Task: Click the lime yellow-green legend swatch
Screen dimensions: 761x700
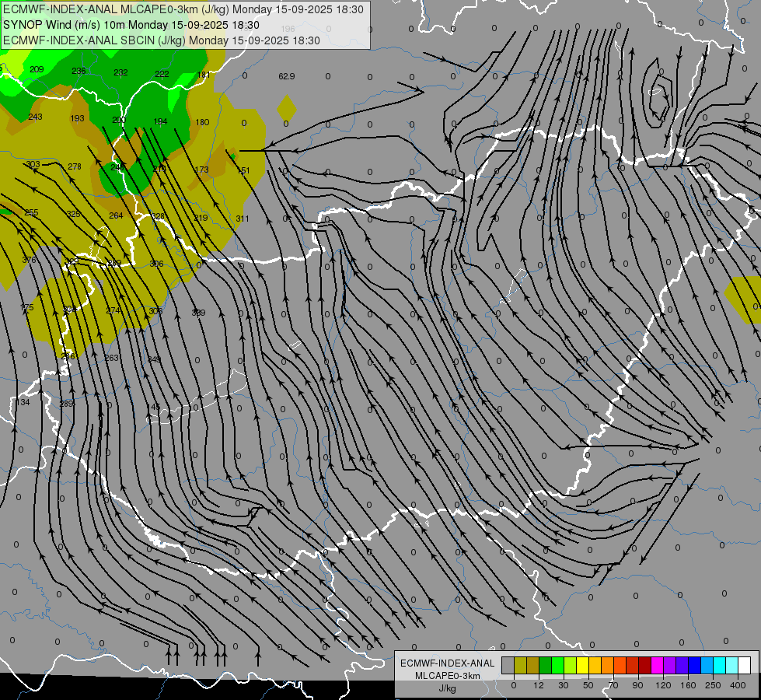Action: click(x=571, y=665)
